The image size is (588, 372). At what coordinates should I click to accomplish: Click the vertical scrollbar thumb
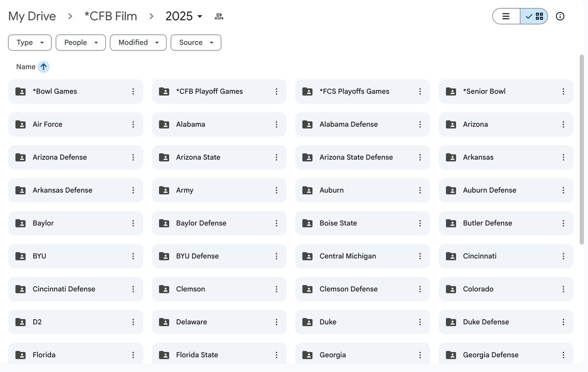coord(582,149)
